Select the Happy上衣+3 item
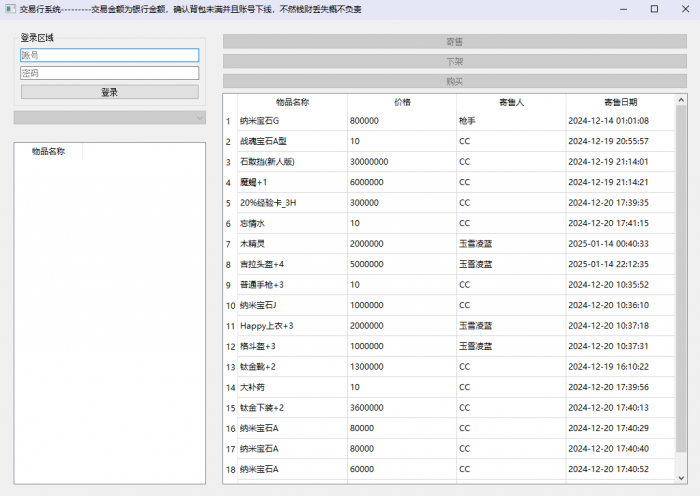 click(x=291, y=326)
